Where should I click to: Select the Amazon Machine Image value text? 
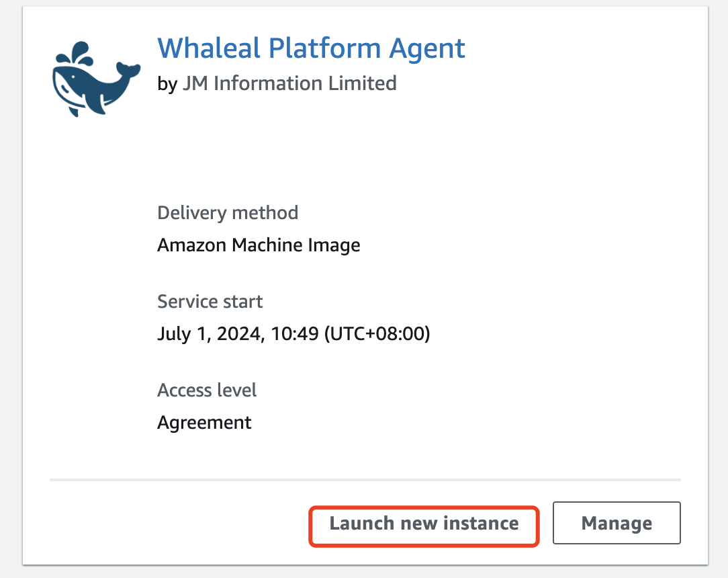tap(259, 245)
